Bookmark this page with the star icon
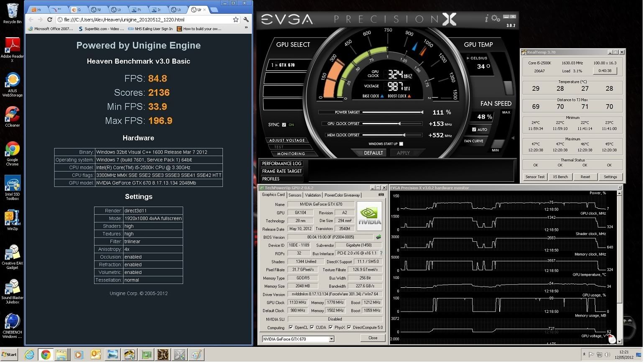The image size is (644, 363). [236, 20]
